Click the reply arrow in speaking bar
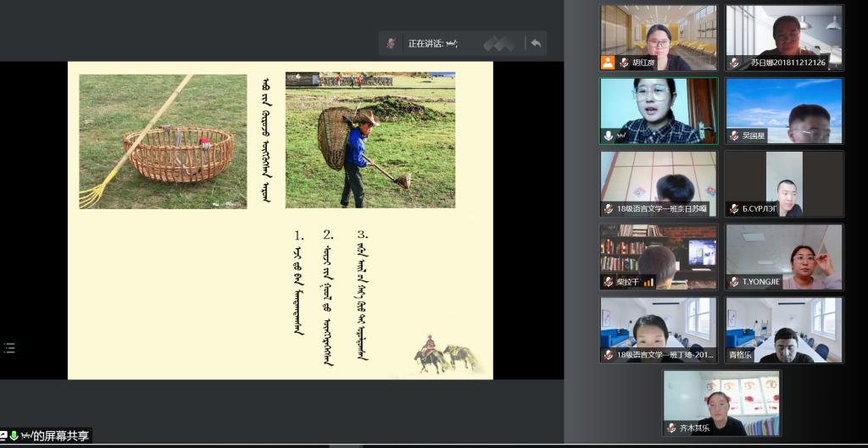Viewport: 868px width, 448px height. pos(535,43)
